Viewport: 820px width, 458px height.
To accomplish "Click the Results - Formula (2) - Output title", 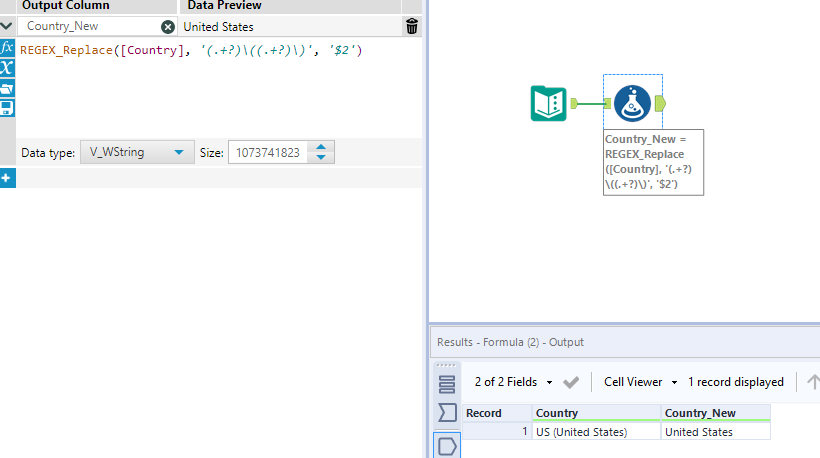I will (x=510, y=342).
